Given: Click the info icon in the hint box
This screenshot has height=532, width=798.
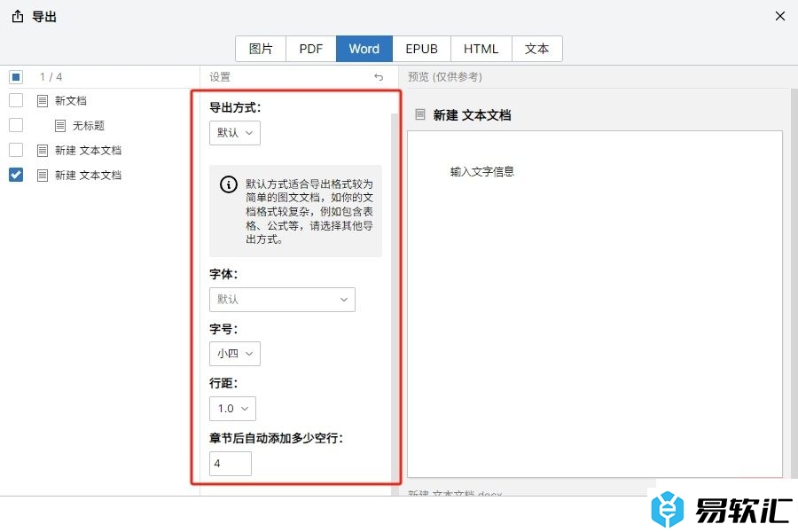Looking at the screenshot, I should point(229,184).
